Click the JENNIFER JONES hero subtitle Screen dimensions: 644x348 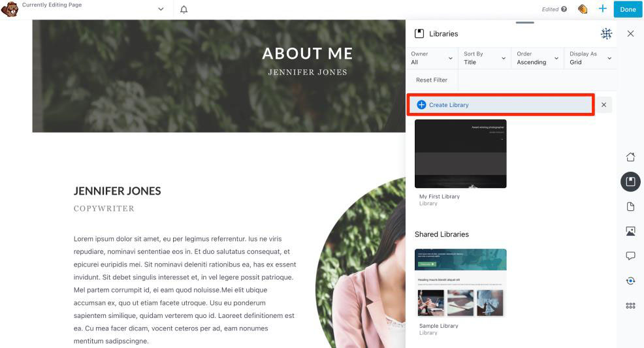pyautogui.click(x=308, y=72)
